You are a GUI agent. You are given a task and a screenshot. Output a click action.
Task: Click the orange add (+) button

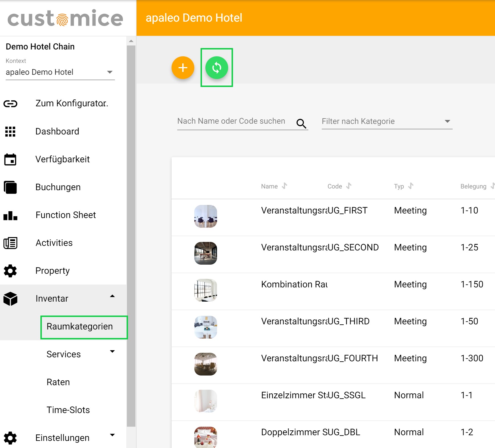pos(183,68)
